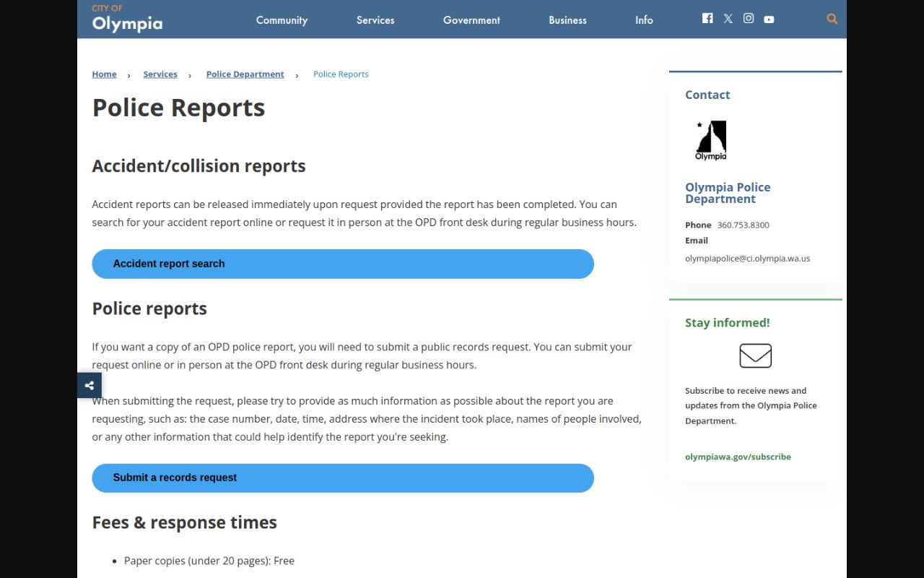
Task: Open the Instagram icon
Action: pyautogui.click(x=749, y=19)
